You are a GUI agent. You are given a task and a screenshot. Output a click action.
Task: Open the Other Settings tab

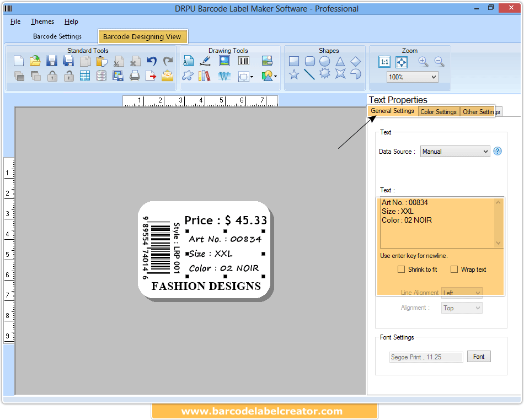click(481, 112)
